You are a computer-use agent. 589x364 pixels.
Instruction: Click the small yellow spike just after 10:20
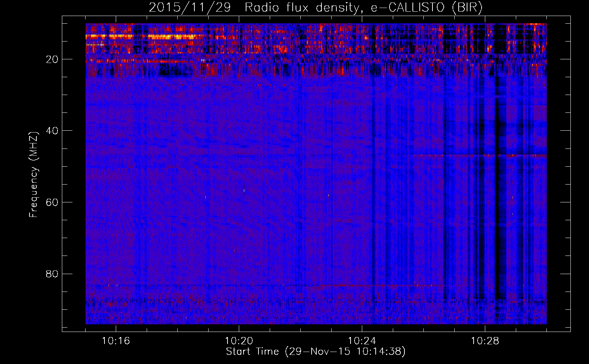(244, 189)
